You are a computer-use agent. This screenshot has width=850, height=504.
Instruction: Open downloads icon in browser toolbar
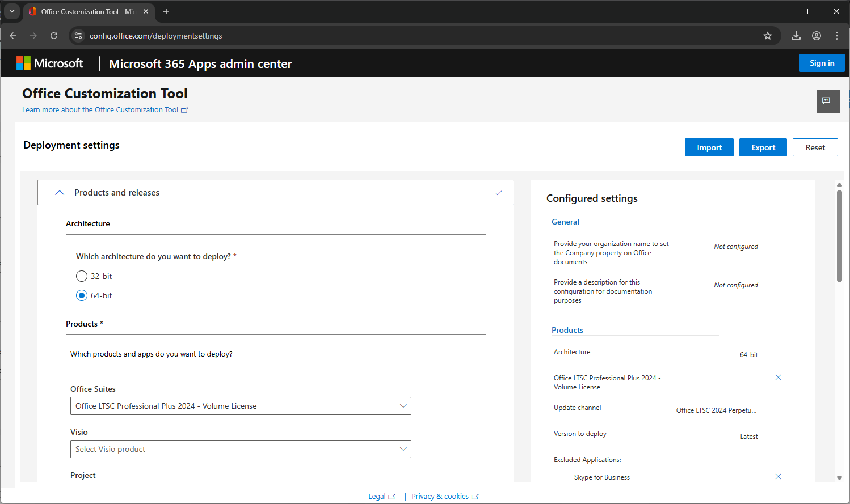click(x=796, y=35)
